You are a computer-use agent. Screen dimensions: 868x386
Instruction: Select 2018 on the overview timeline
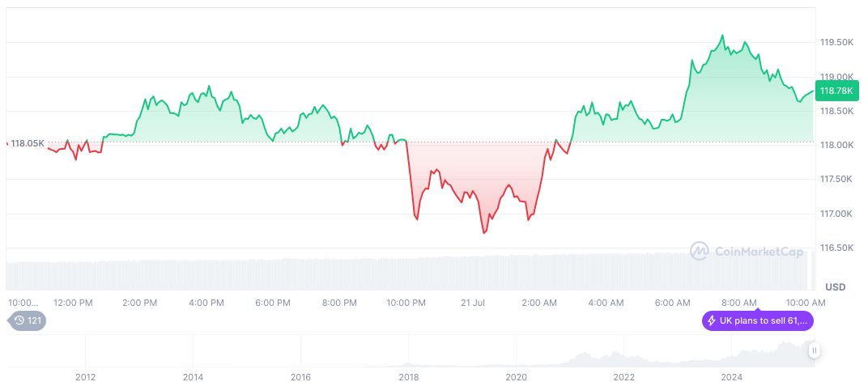click(x=408, y=376)
